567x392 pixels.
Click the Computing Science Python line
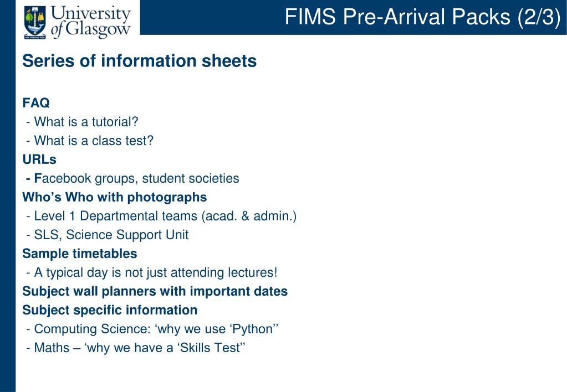(152, 329)
